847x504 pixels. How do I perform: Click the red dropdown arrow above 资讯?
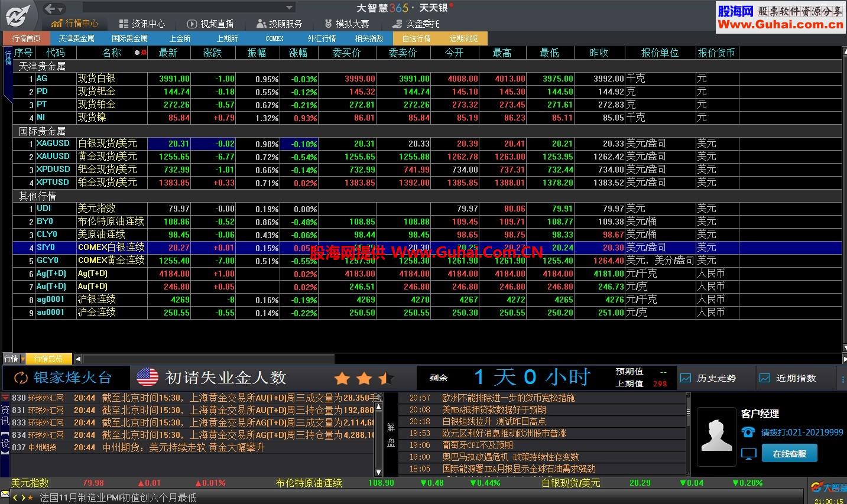[5, 398]
